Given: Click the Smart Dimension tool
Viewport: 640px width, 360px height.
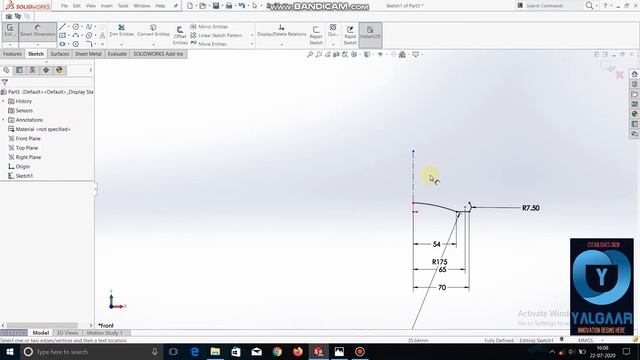Looking at the screenshot, I should (x=38, y=31).
